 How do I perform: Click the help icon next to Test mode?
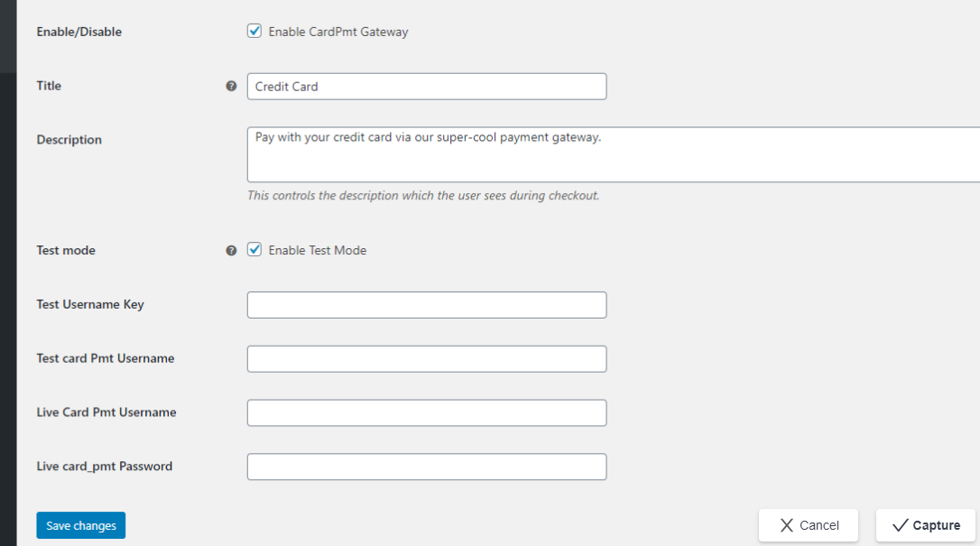232,250
